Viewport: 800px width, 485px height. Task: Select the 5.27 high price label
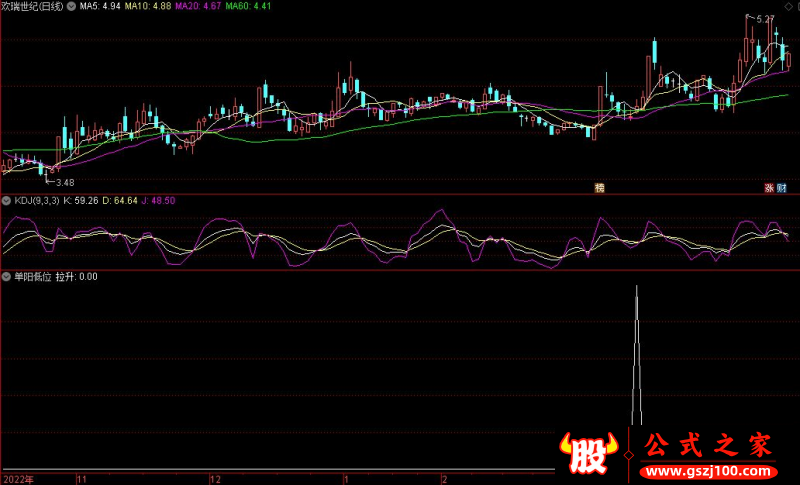pos(764,19)
